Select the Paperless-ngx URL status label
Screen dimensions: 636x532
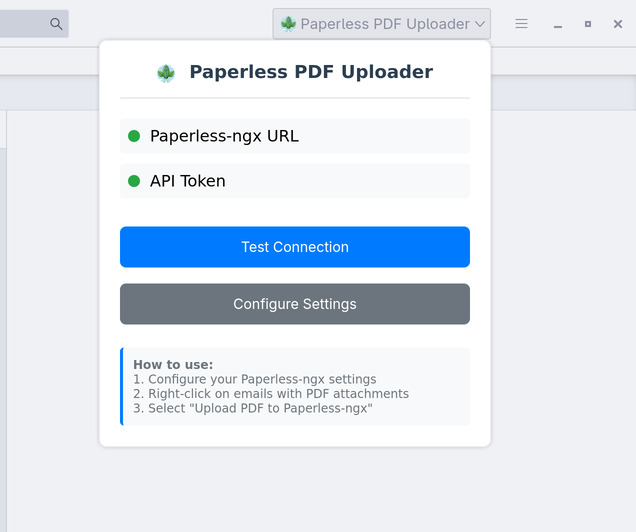coord(224,136)
